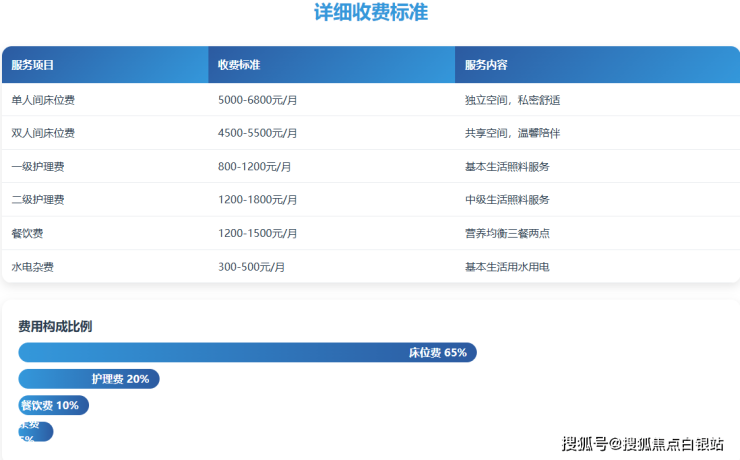Screen dimensions: 740x460
Task: Click the 独立空间，私密舒适 description
Action: (513, 100)
